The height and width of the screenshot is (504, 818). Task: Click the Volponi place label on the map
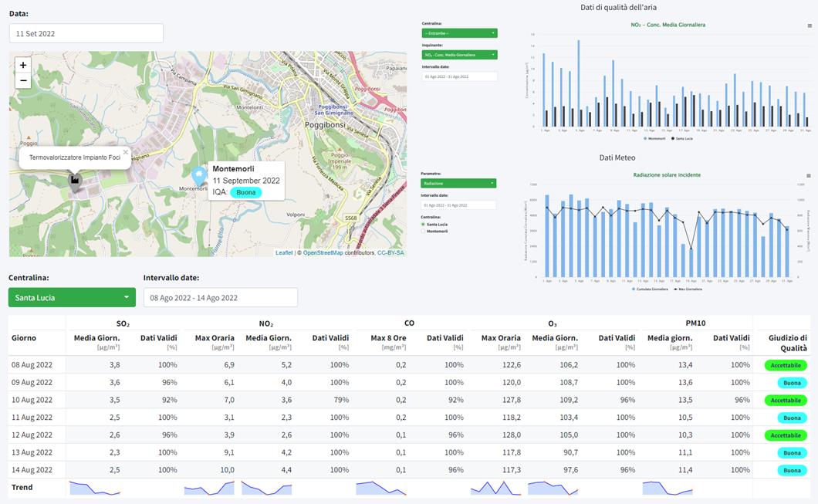(x=296, y=215)
